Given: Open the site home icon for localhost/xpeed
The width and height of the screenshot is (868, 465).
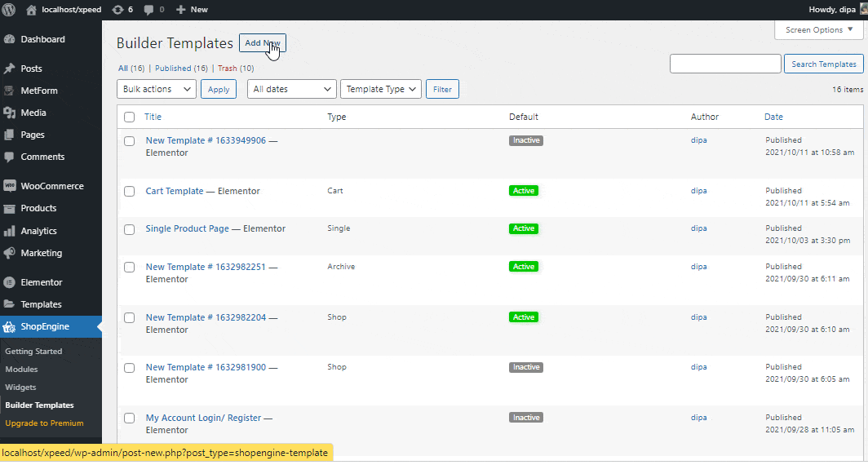Looking at the screenshot, I should tap(31, 10).
